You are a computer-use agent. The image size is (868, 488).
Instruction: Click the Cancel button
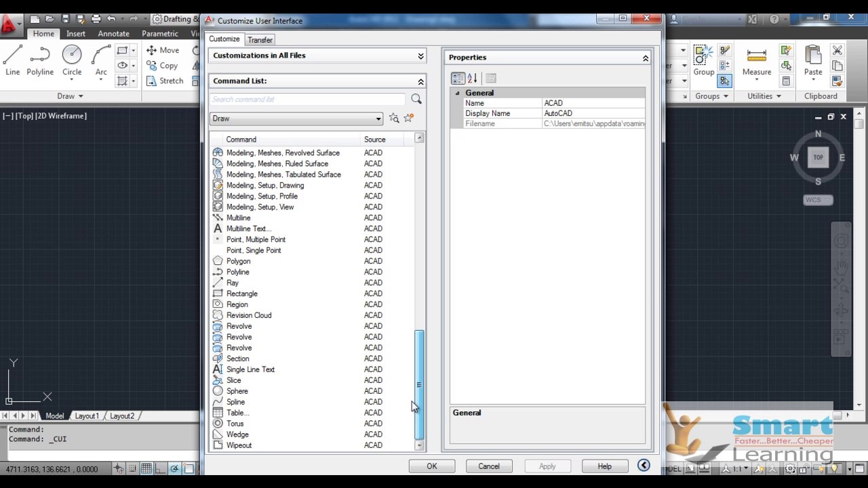tap(489, 466)
